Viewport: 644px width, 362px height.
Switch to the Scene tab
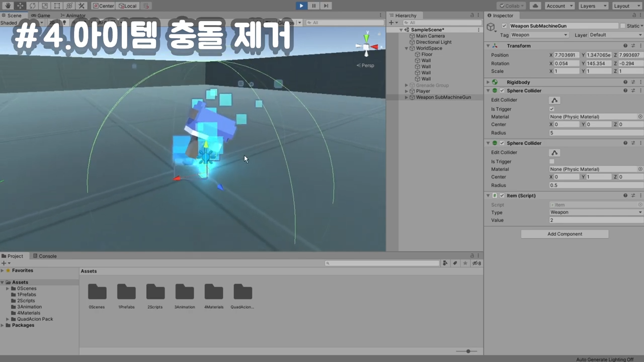[x=12, y=16]
